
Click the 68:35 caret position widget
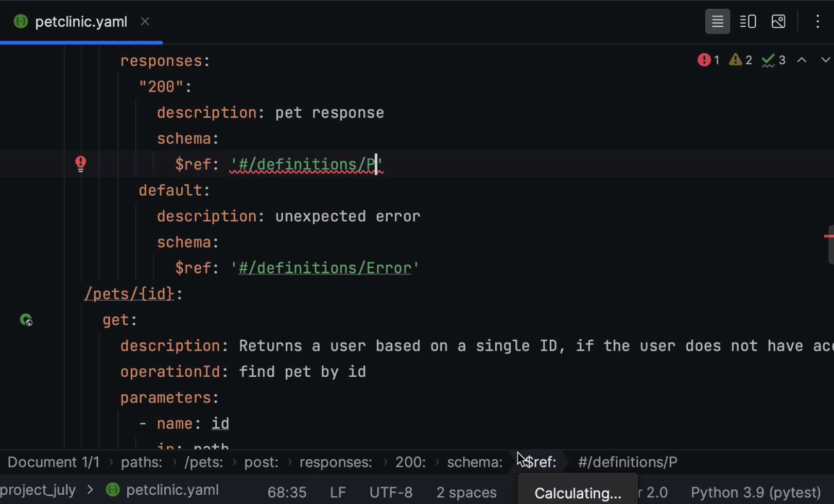287,492
